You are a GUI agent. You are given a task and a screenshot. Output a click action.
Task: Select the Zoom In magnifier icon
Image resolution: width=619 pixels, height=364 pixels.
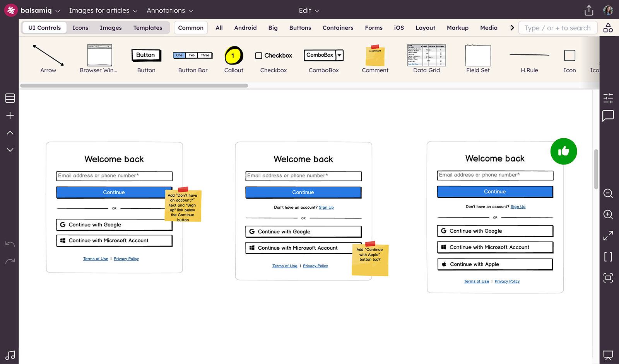coord(608,215)
